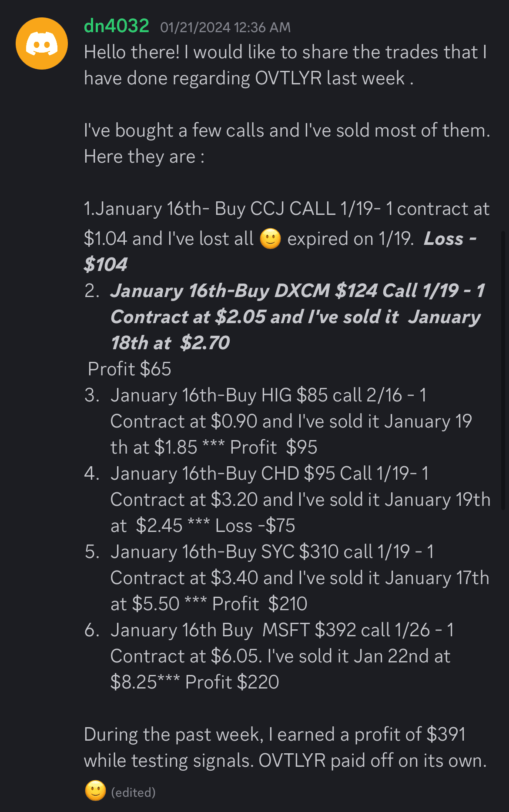The height and width of the screenshot is (812, 509).
Task: Click the CHD $95 Call trade entry
Action: [x=300, y=499]
